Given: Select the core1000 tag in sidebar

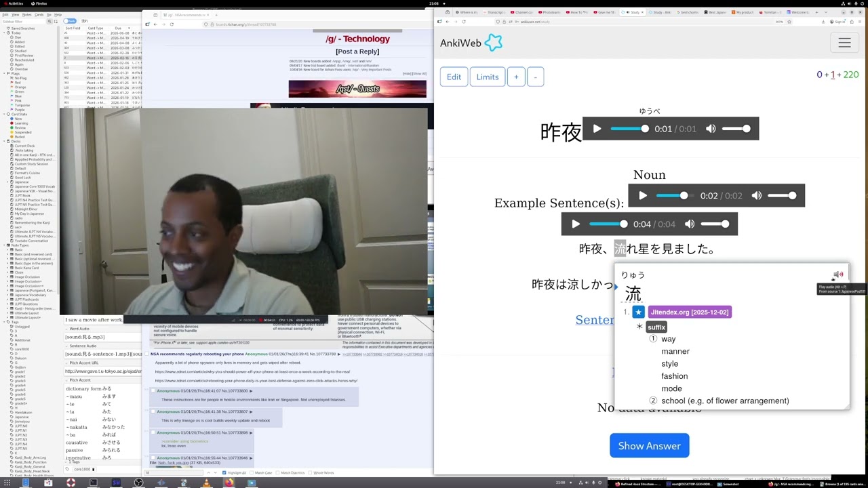Looking at the screenshot, I should click(22, 349).
